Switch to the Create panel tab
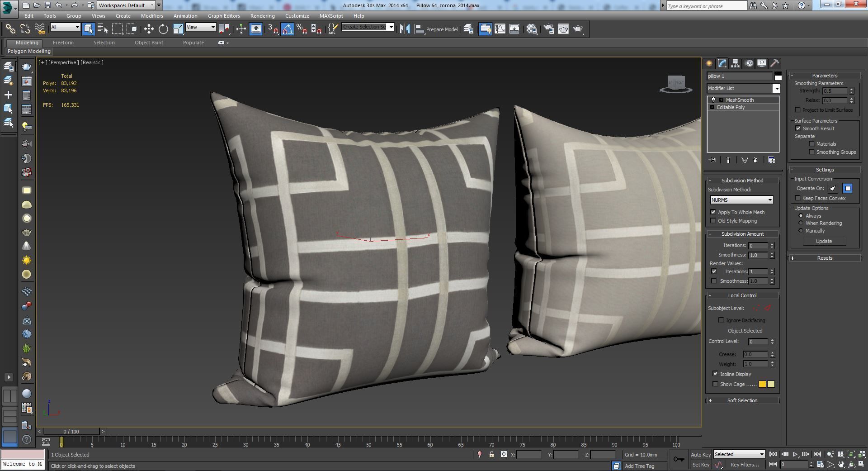The width and height of the screenshot is (868, 471). (x=709, y=63)
